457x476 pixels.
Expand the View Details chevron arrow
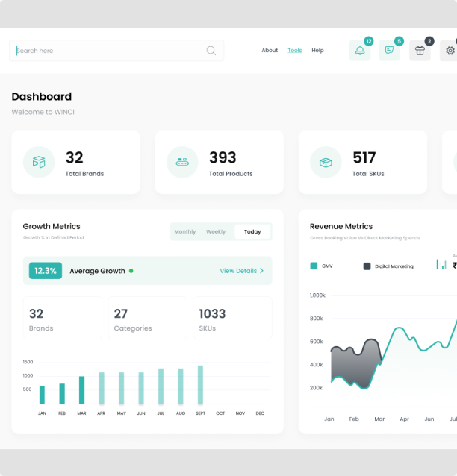click(261, 271)
